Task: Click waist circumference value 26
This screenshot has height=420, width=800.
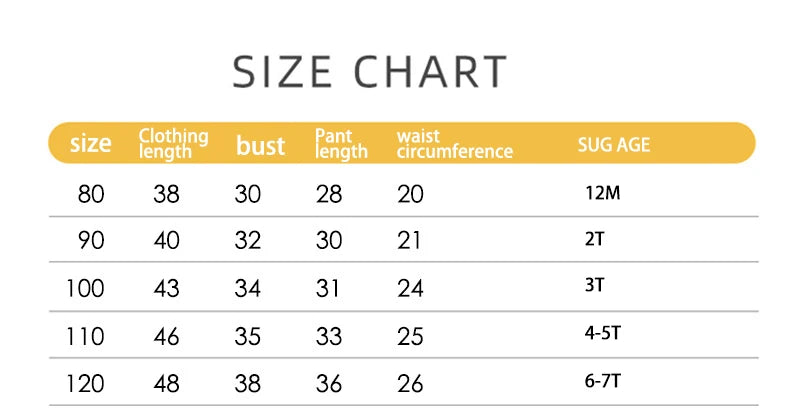Action: click(x=410, y=383)
